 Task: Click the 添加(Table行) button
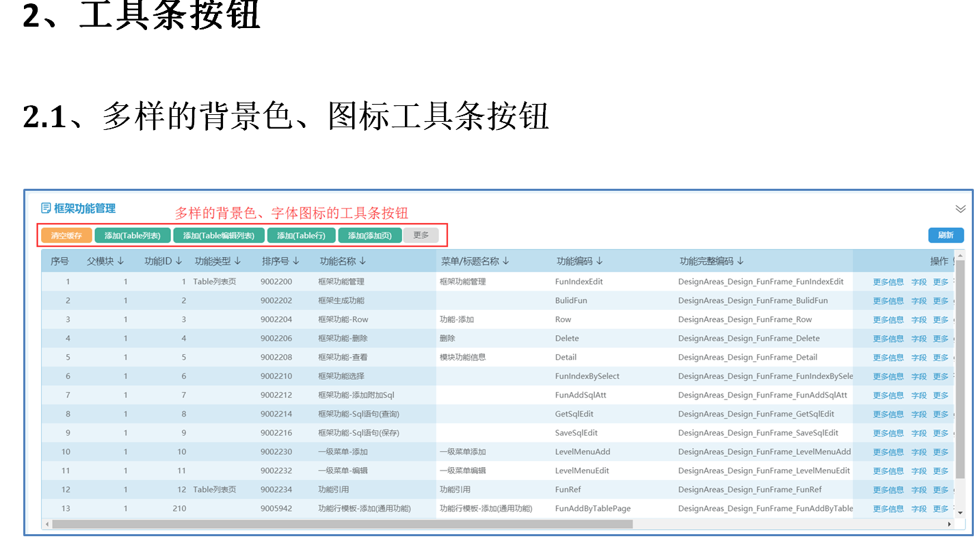[x=301, y=235]
